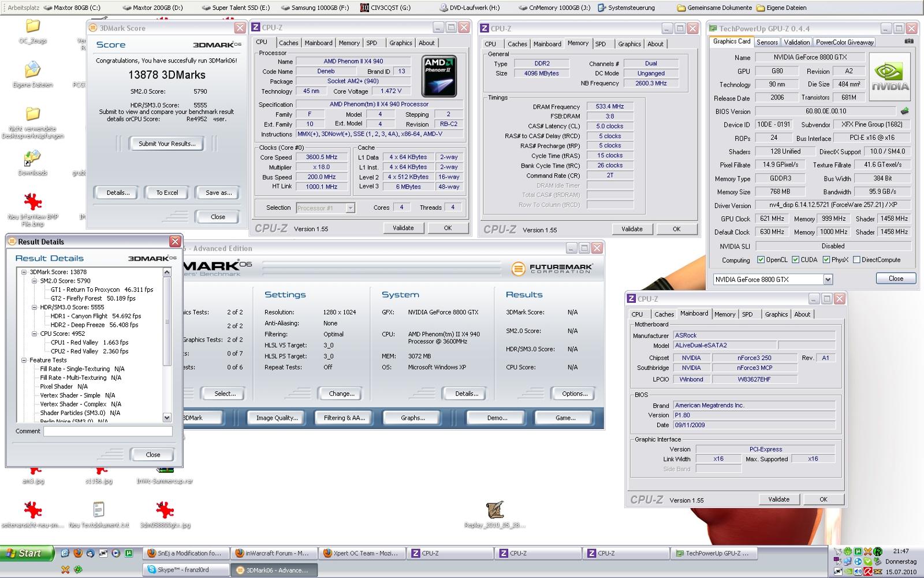The height and width of the screenshot is (578, 924).
Task: Open the SPD tab in left CPU-Z window
Action: [x=372, y=43]
